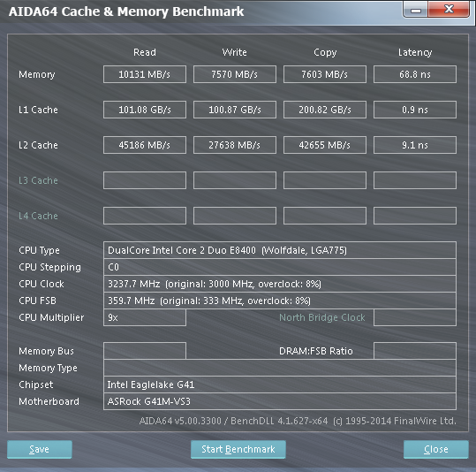476x472 pixels.
Task: Click the Memory Copy result box
Action: pyautogui.click(x=325, y=74)
